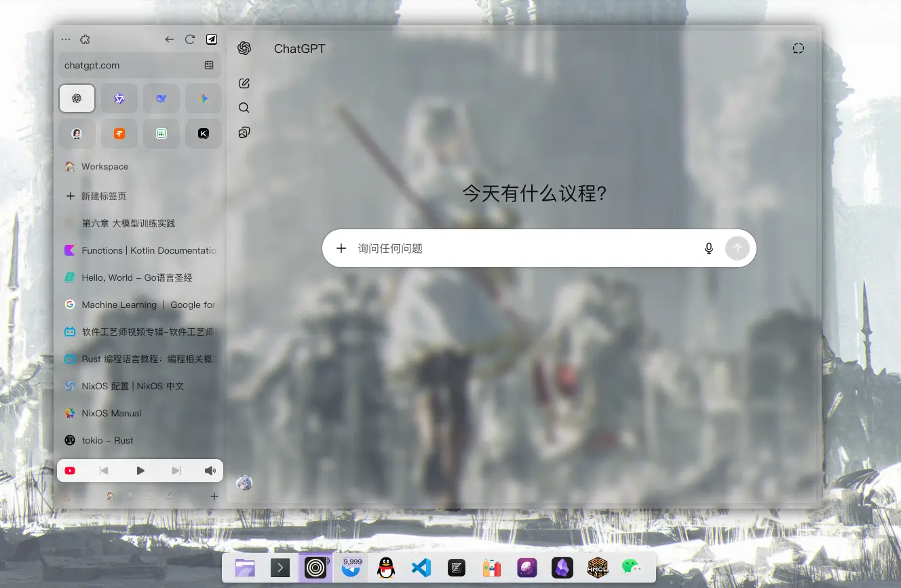The image size is (901, 588).
Task: Open the ChatGPT image library icon
Action: (244, 132)
